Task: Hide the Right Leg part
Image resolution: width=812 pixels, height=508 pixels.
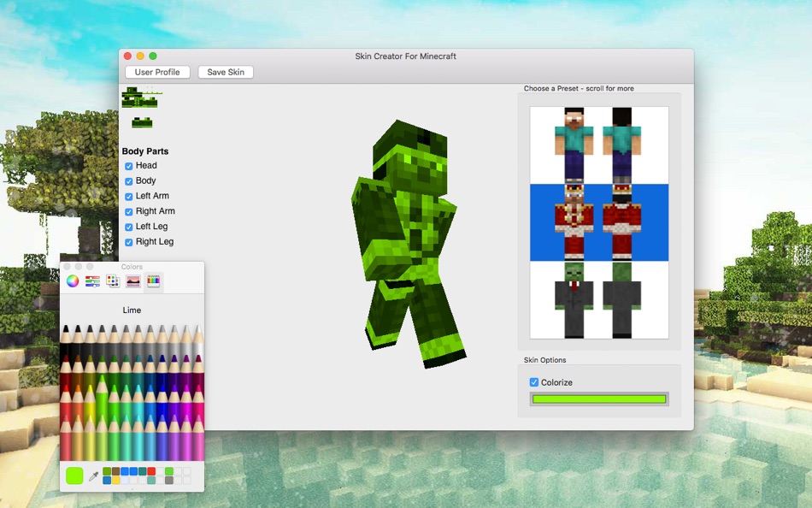Action: pyautogui.click(x=129, y=242)
